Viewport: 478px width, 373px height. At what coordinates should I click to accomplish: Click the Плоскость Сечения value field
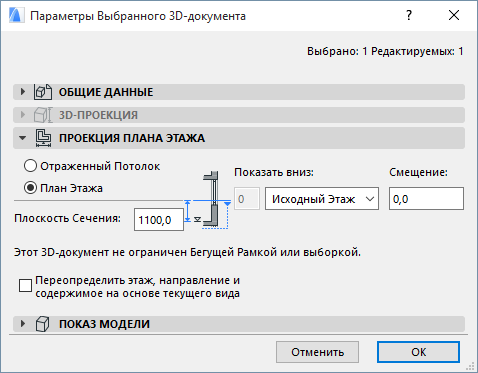coord(159,220)
